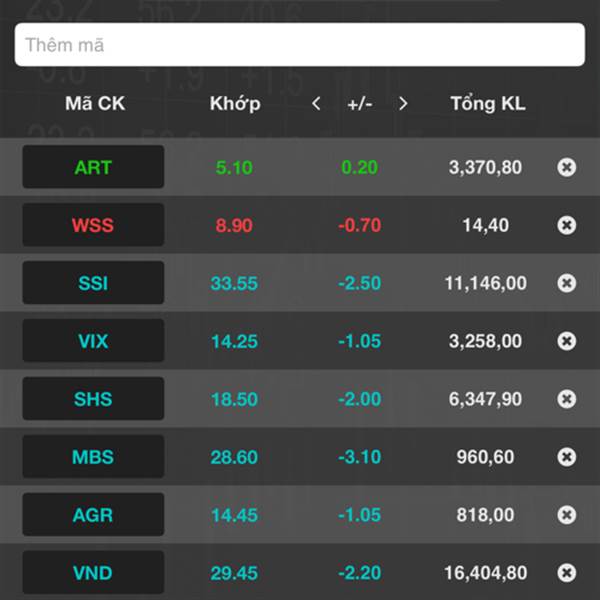
Task: Remove ART from the watchlist
Action: [x=566, y=167]
